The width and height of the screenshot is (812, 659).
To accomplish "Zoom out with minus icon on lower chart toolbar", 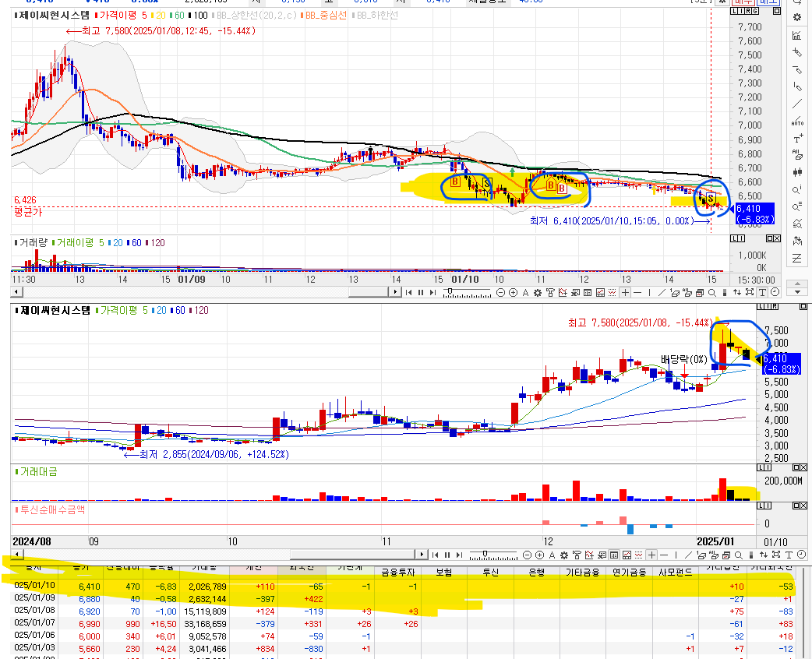I will (x=528, y=555).
